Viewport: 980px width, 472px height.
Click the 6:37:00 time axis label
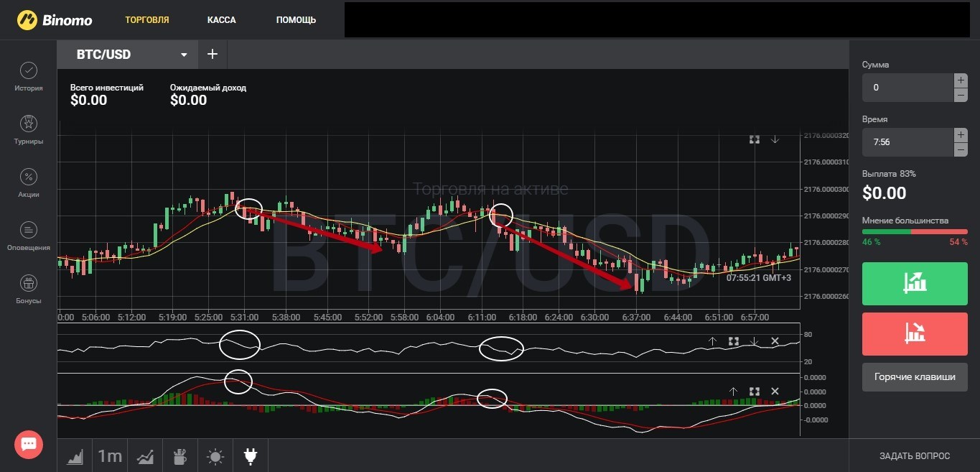click(636, 317)
